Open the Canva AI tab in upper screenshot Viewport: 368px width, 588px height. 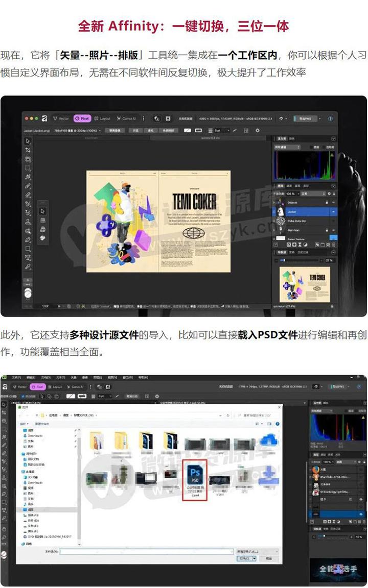(126, 118)
